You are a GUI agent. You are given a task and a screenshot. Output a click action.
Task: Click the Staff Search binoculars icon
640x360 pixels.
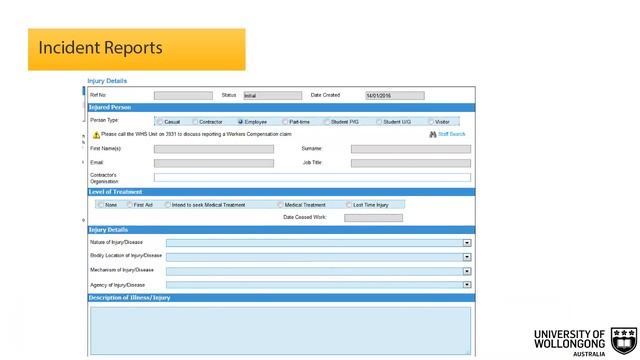(433, 134)
